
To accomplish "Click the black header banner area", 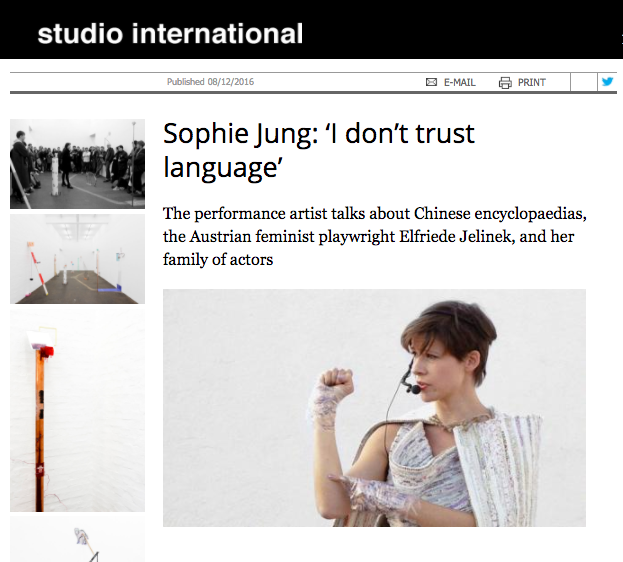I will 312,29.
